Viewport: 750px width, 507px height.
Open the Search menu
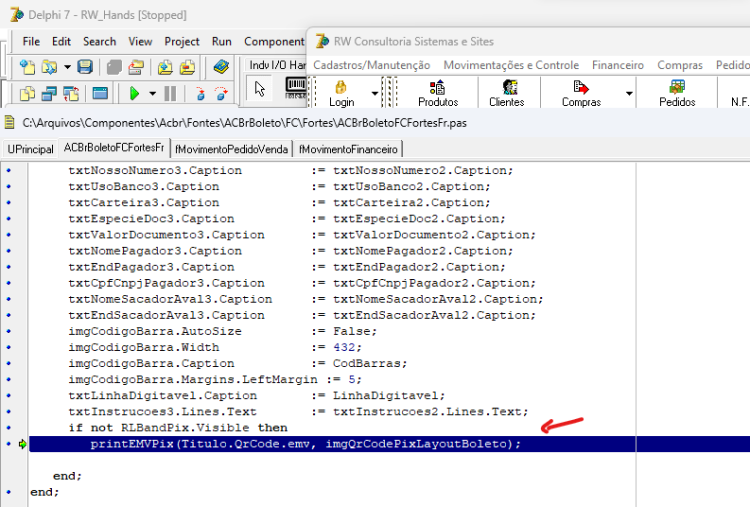point(99,42)
